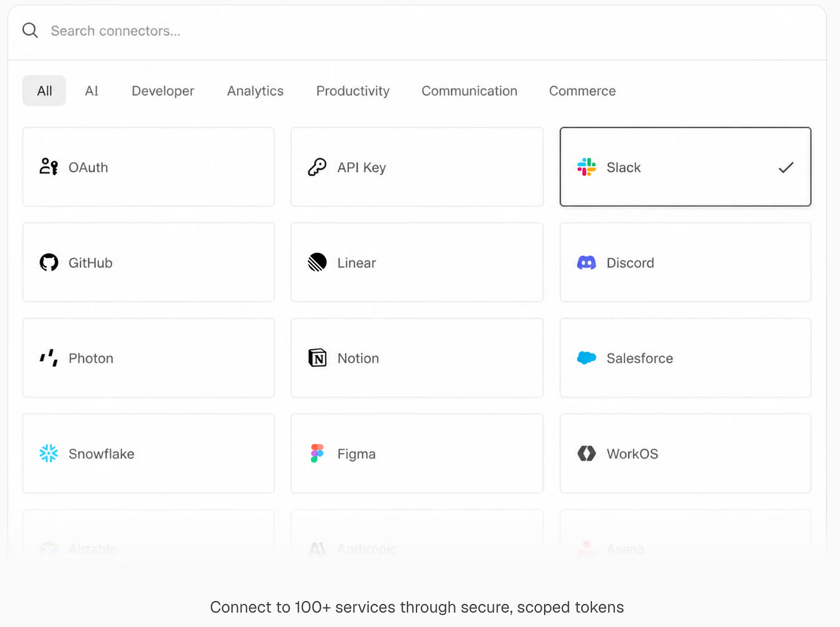Choose the Discord connector card
Viewport: 840px width, 627px height.
(685, 263)
